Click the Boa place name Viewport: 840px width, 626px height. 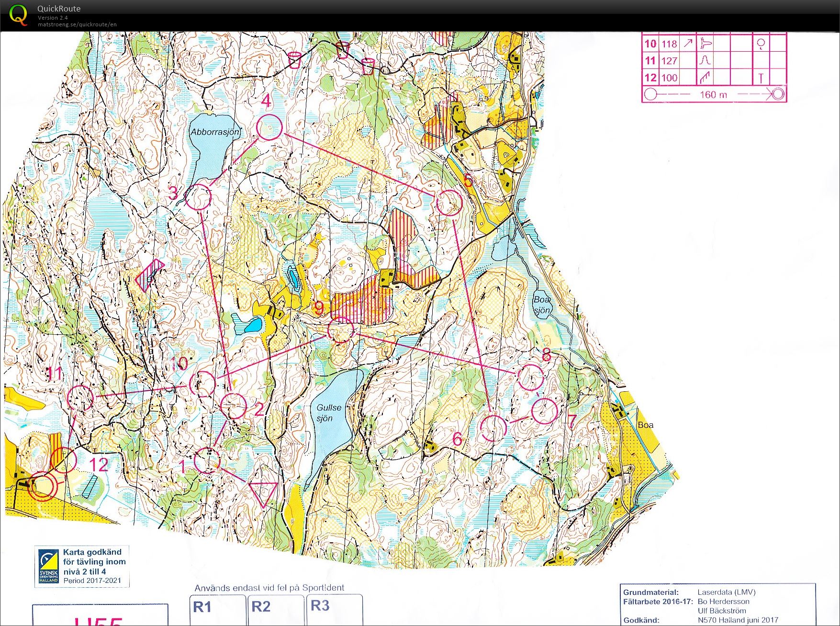pyautogui.click(x=645, y=425)
